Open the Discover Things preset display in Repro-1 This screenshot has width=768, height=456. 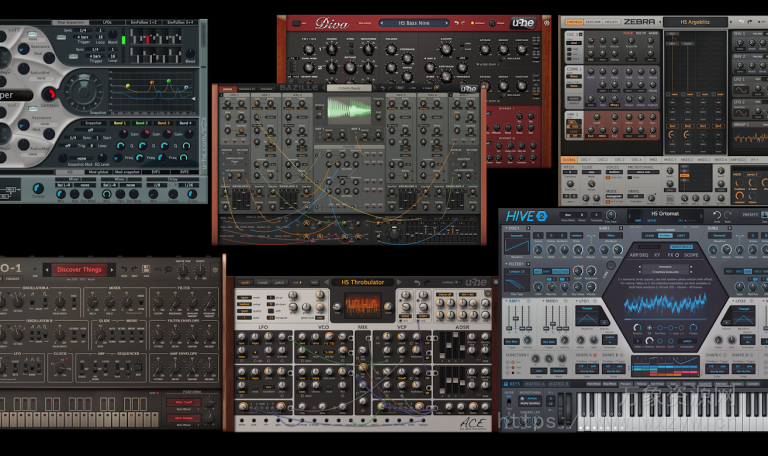[x=79, y=269]
